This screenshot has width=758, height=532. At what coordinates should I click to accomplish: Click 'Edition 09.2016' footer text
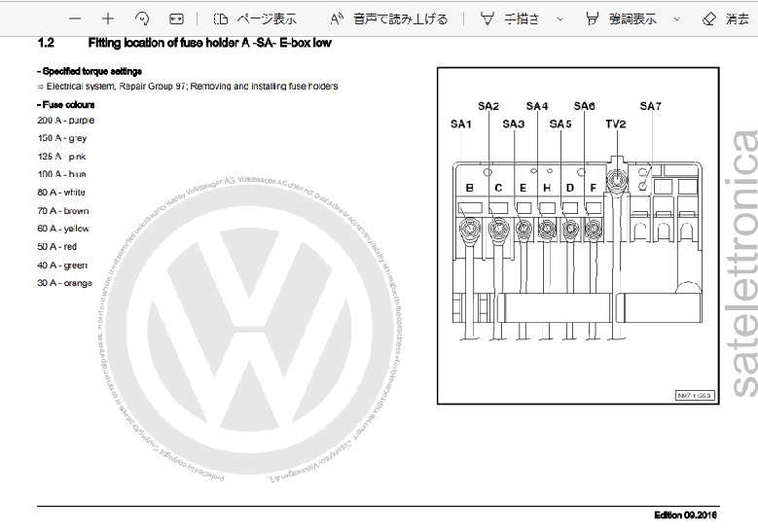pyautogui.click(x=685, y=515)
